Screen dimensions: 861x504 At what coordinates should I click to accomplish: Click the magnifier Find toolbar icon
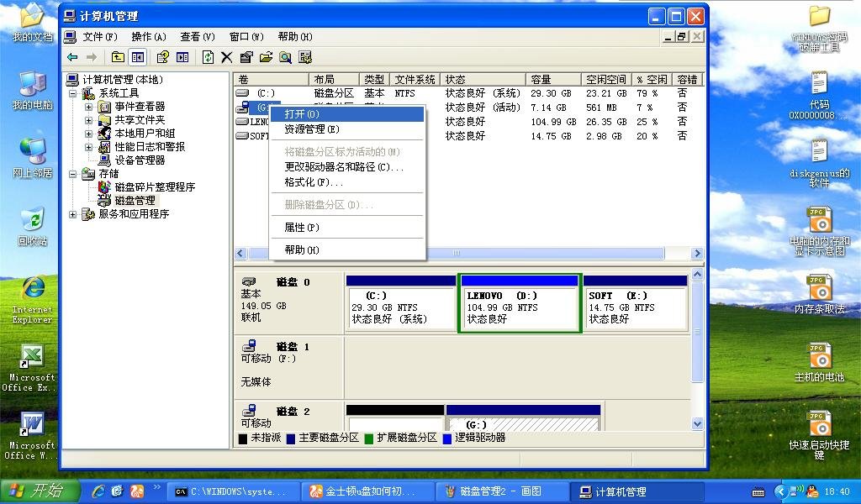287,57
